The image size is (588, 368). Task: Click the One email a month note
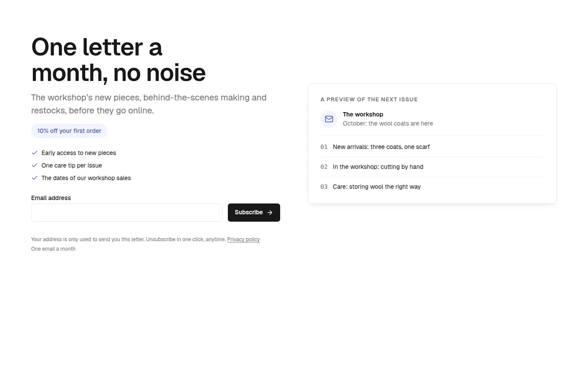coord(53,249)
